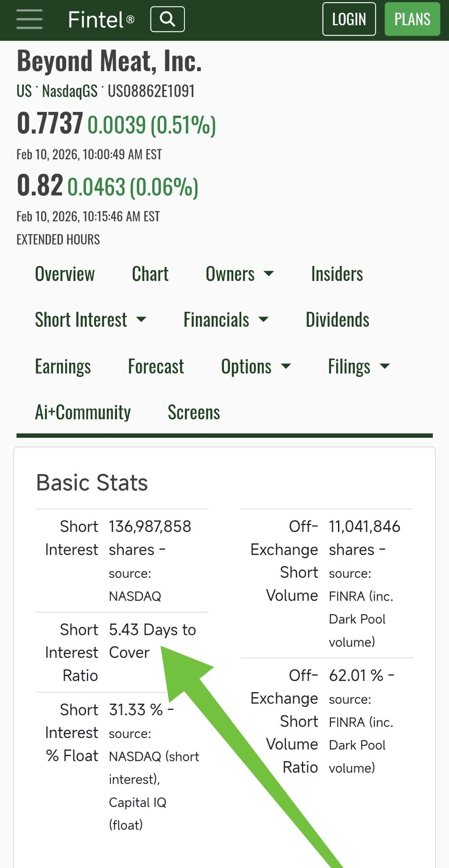449x868 pixels.
Task: Expand the Owners dropdown
Action: pos(240,274)
